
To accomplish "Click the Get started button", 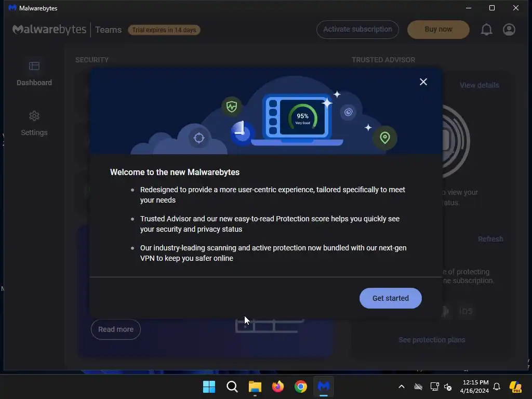I will tap(391, 298).
